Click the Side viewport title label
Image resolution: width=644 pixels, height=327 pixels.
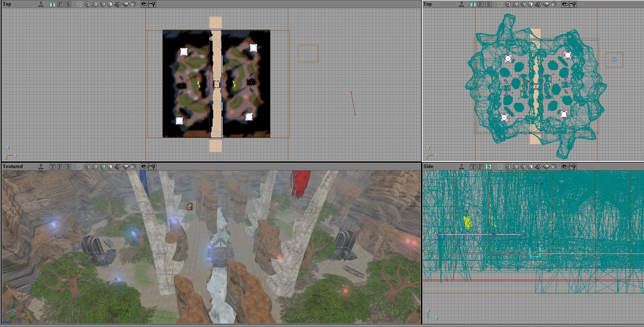point(428,167)
